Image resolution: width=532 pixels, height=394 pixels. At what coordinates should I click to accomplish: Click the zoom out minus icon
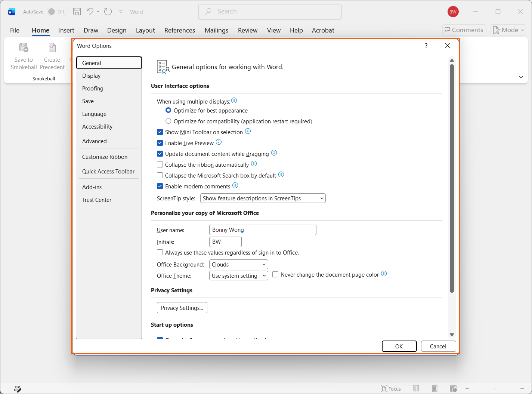click(x=467, y=389)
